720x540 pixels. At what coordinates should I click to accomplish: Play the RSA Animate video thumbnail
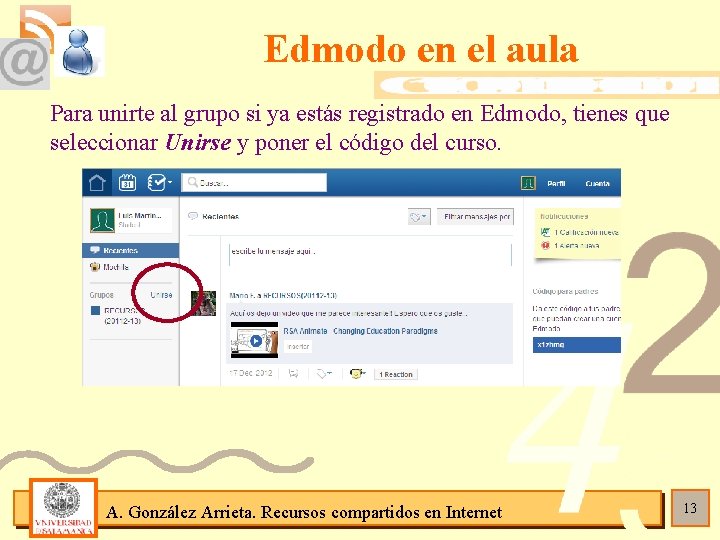point(254,340)
